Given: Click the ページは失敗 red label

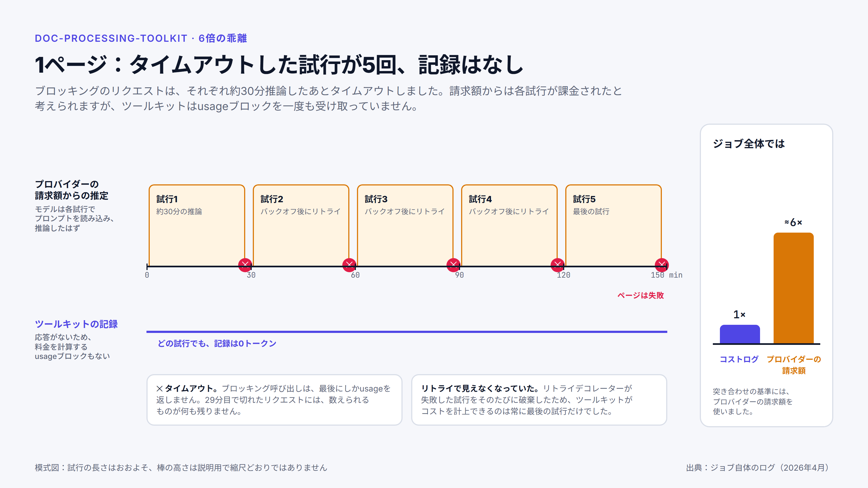Looking at the screenshot, I should click(x=640, y=295).
